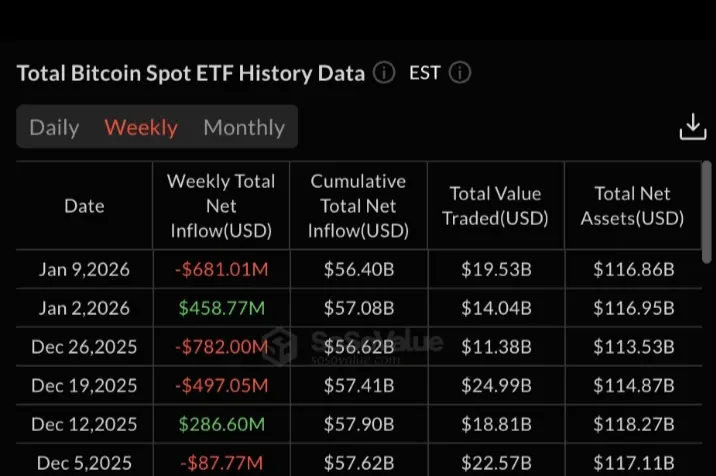Viewport: 716px width, 476px height.
Task: Click the Dec 5,2025 date cell
Action: [x=84, y=463]
